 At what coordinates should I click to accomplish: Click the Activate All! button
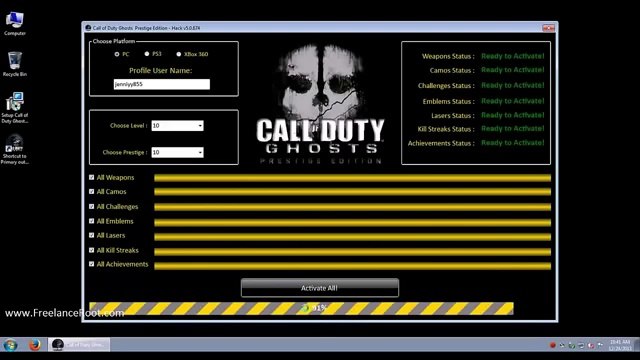[x=320, y=288]
